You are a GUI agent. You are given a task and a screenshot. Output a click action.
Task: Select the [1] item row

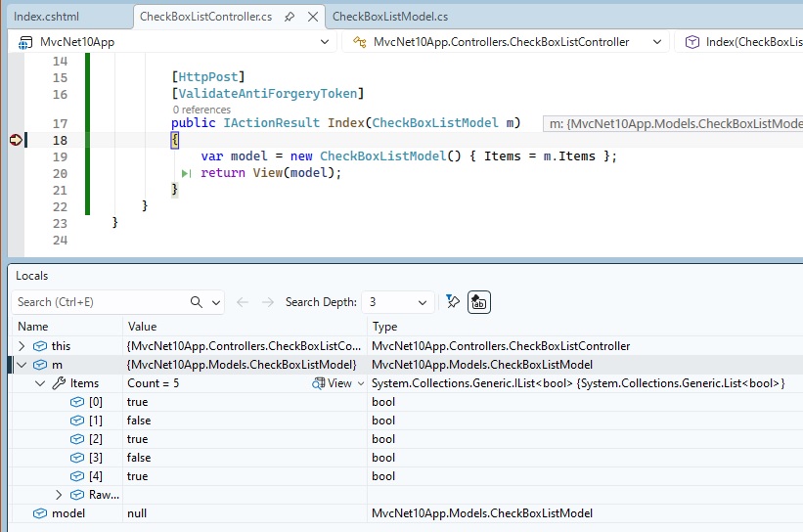click(x=408, y=421)
